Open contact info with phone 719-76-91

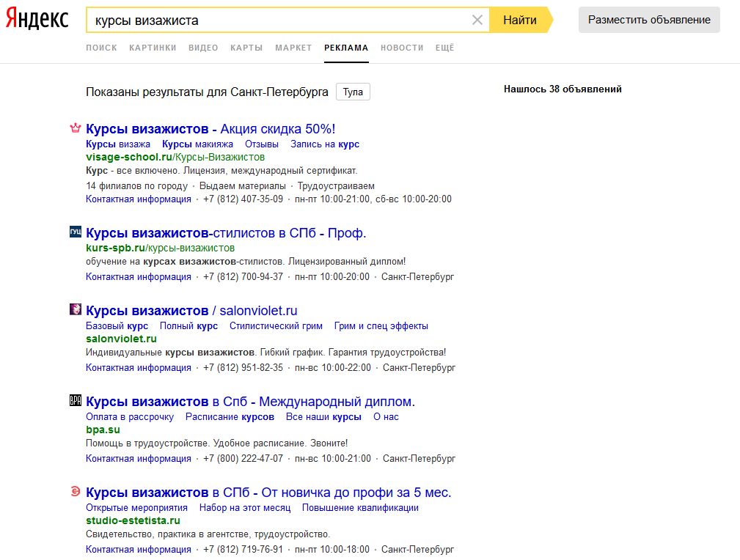[x=139, y=550]
